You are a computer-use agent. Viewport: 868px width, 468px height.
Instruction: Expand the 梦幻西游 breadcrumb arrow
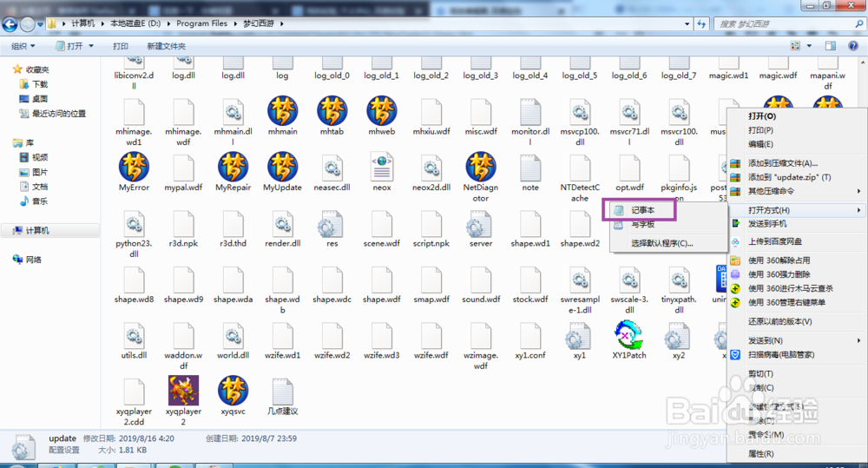[x=281, y=23]
